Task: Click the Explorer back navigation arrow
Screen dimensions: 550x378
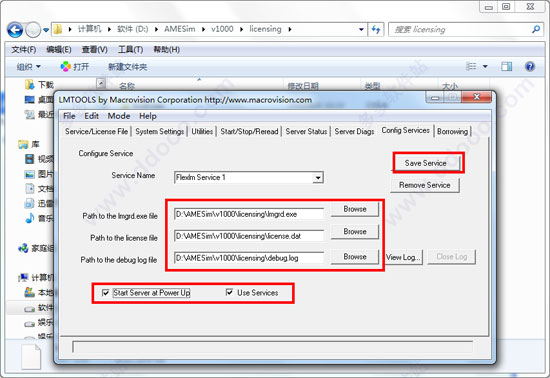Action: [15, 30]
